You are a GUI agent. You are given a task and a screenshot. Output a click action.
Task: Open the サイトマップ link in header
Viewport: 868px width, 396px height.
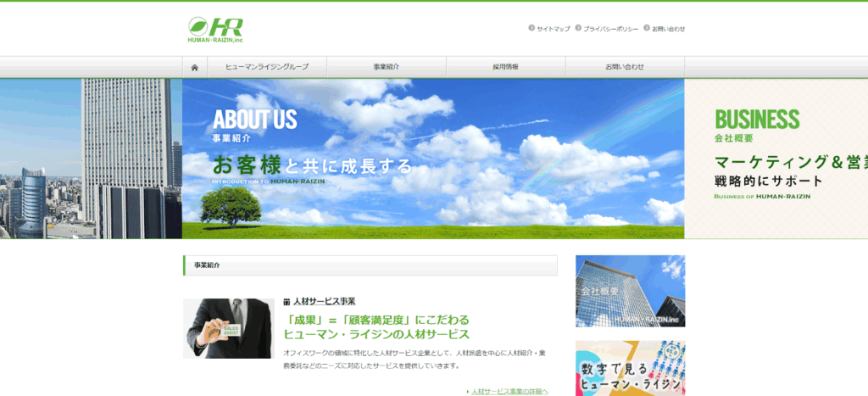tap(553, 29)
